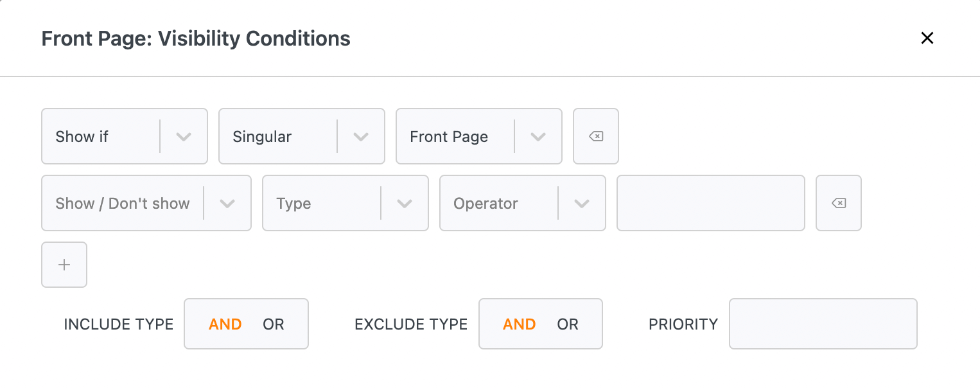The image size is (980, 388).
Task: Open the Singular dropdown
Action: coord(302,136)
